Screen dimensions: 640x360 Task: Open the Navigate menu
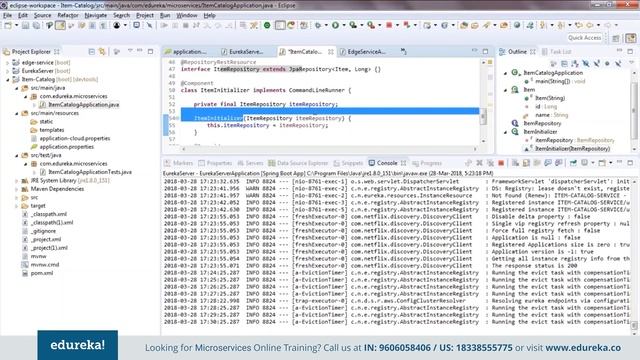[96, 15]
